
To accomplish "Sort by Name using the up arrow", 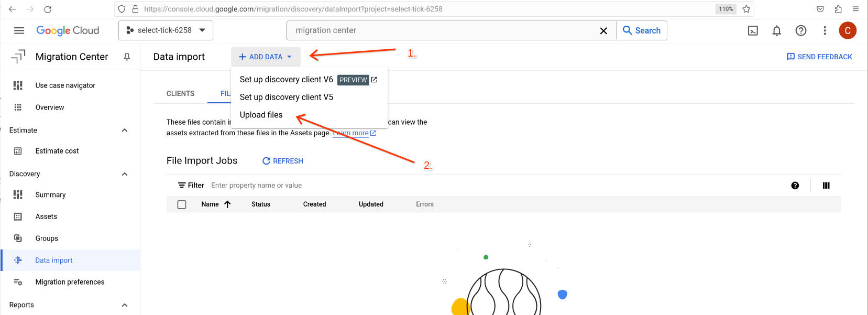I will [227, 204].
